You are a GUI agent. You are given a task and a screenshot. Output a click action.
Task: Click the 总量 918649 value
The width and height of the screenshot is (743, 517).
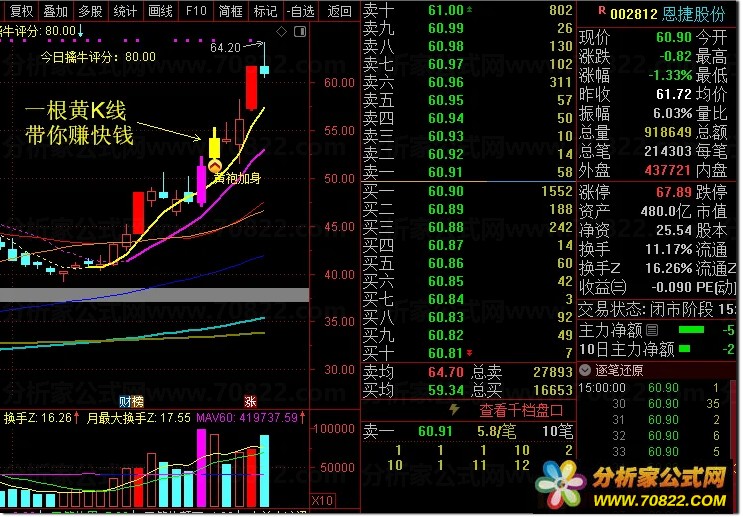click(668, 132)
